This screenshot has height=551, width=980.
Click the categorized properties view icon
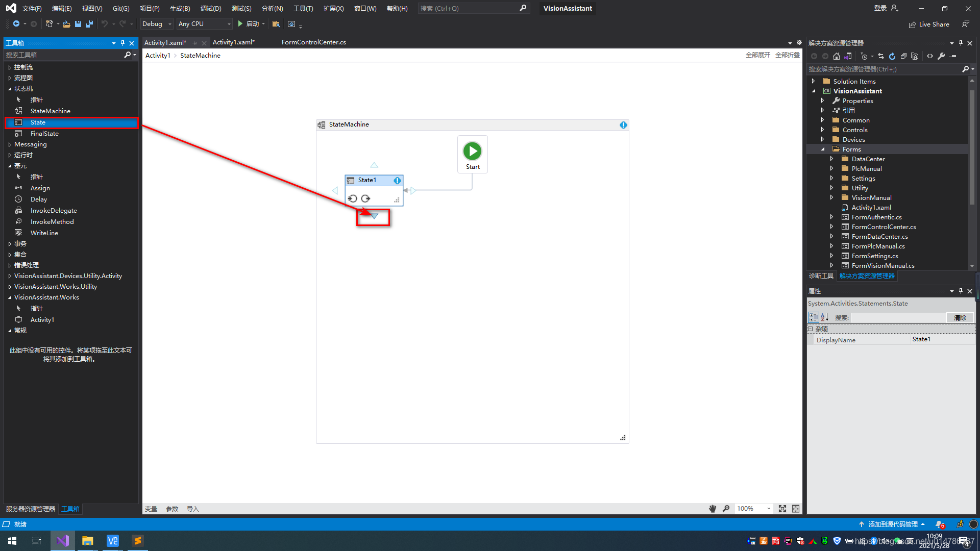(x=813, y=317)
